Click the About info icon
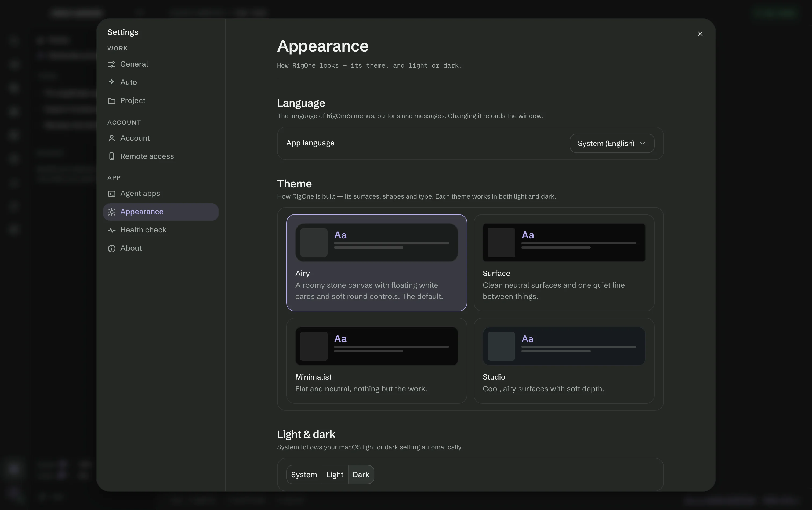This screenshot has width=812, height=510. tap(112, 249)
